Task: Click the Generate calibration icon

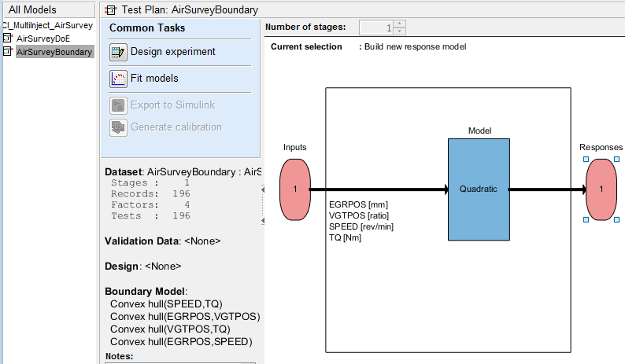Action: [118, 127]
